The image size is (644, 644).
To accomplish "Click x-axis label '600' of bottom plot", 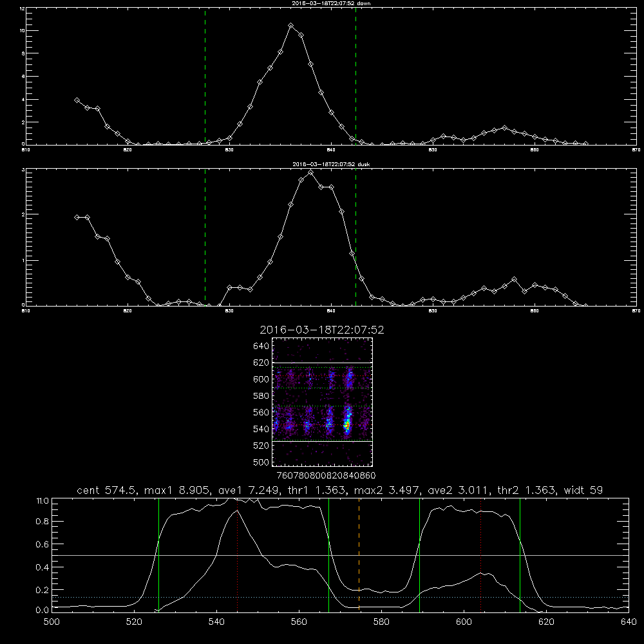I will tap(464, 622).
